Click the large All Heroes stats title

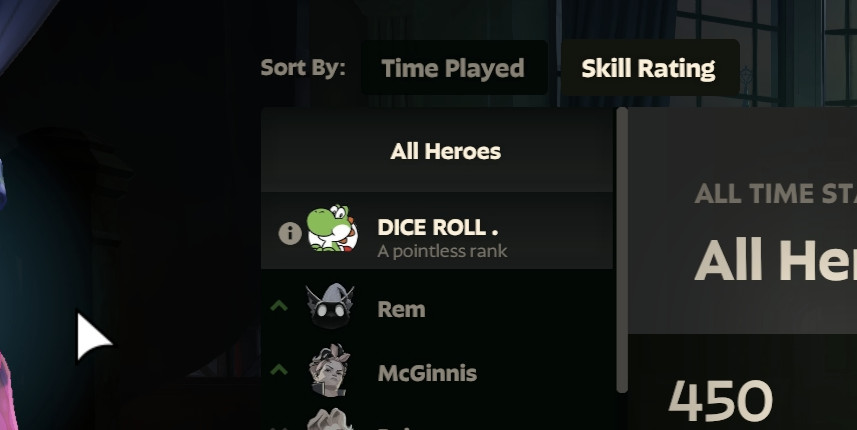[x=776, y=260]
